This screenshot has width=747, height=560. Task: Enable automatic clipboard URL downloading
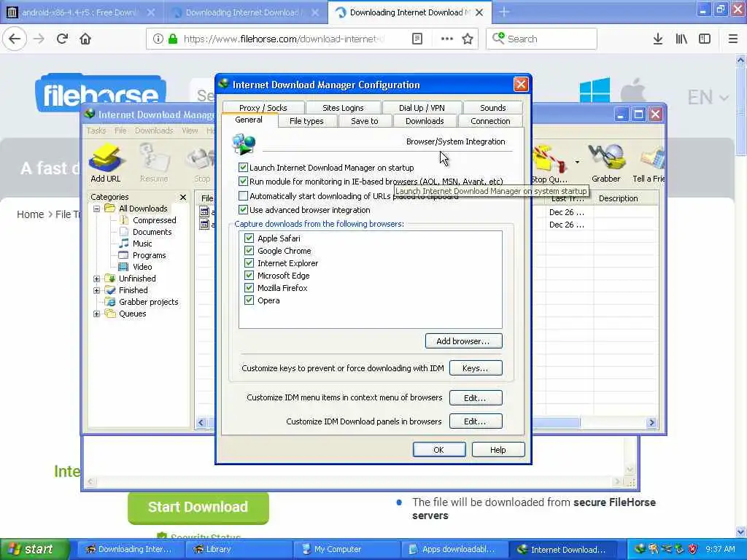243,195
